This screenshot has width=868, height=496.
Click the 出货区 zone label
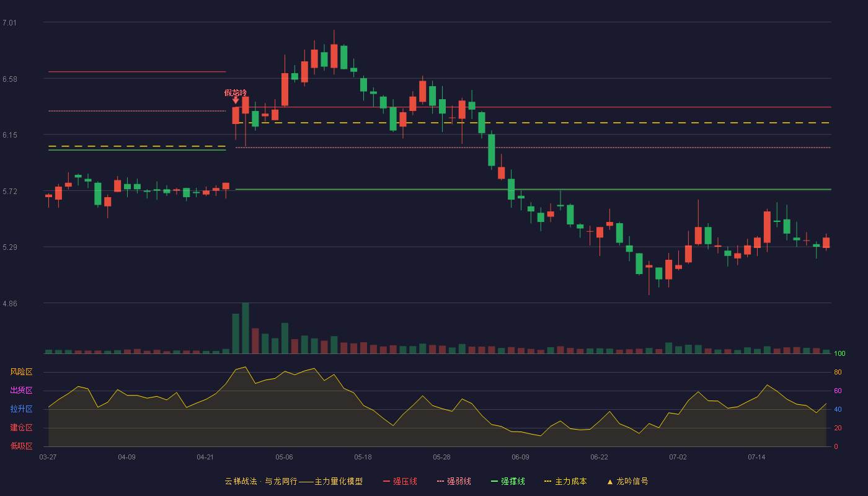21,391
